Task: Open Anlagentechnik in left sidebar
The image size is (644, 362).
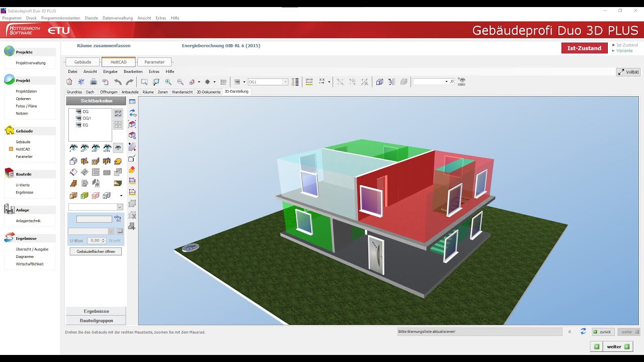Action: (28, 221)
